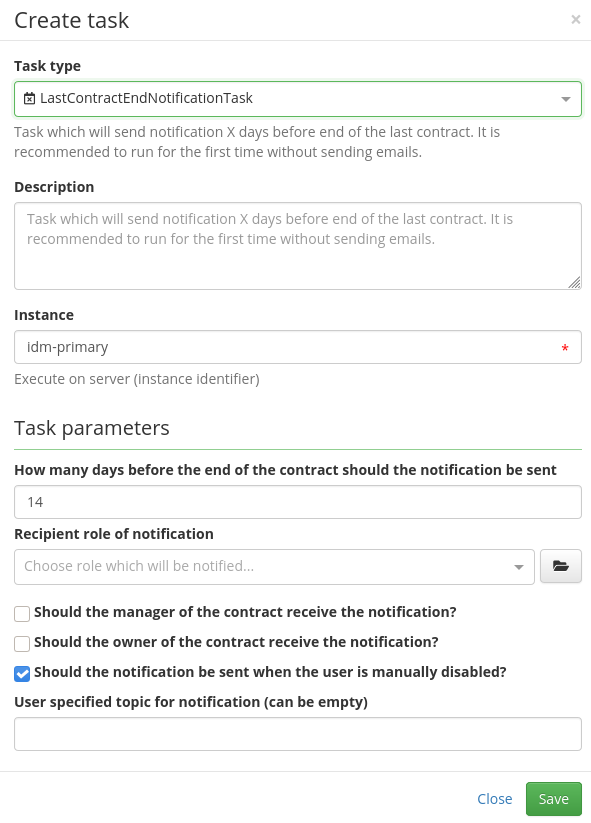591x823 pixels.
Task: Click the days-before field showing 14
Action: click(298, 502)
